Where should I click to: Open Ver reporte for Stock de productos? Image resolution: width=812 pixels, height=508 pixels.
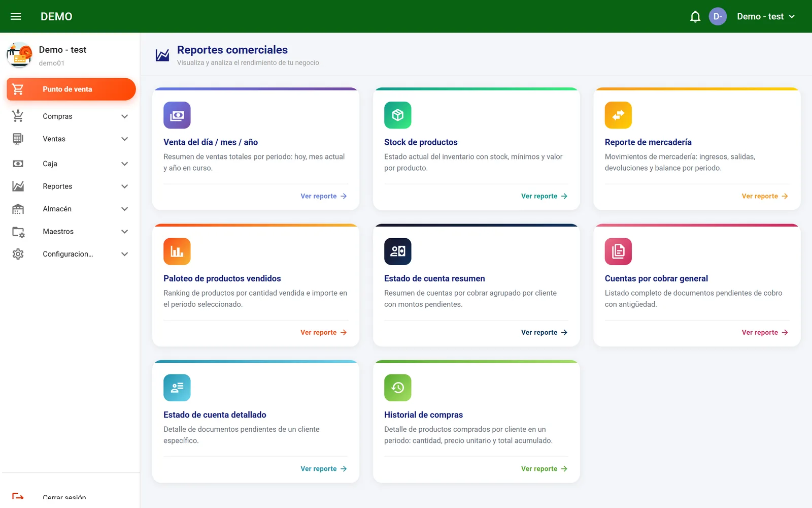[545, 196]
